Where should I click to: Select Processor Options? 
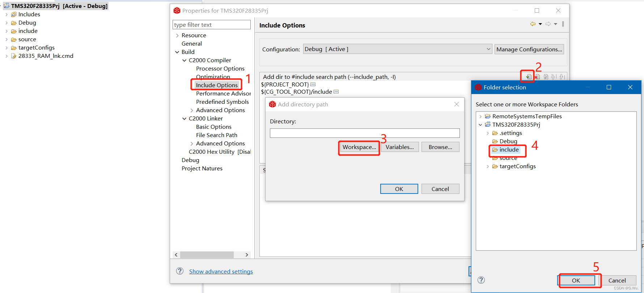pyautogui.click(x=220, y=68)
